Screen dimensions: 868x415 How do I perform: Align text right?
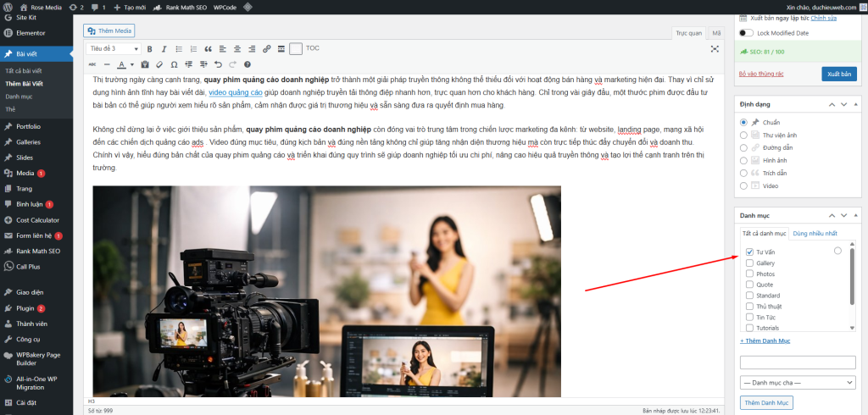[x=252, y=48]
